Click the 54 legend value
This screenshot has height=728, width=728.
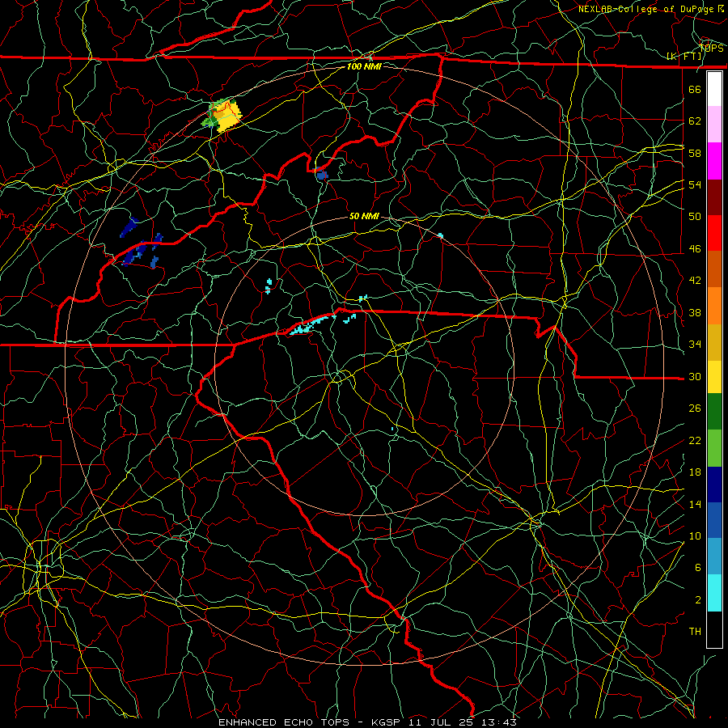(695, 184)
